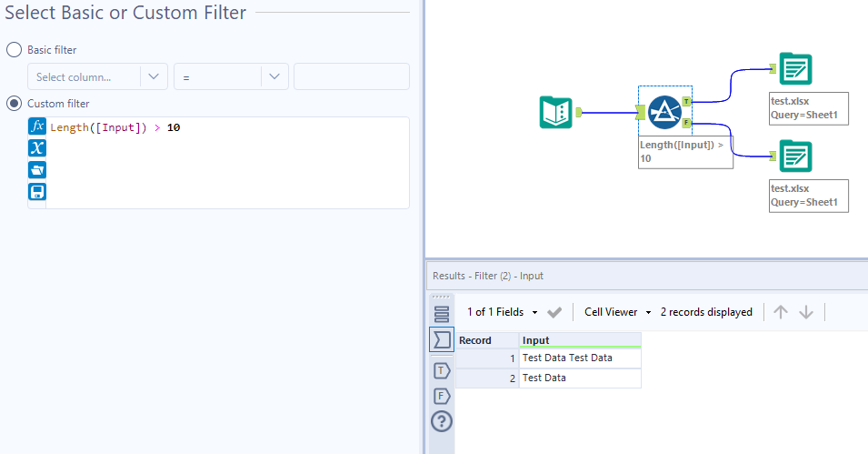Click the Filter tool input anchor
868x454 pixels.
(x=641, y=113)
